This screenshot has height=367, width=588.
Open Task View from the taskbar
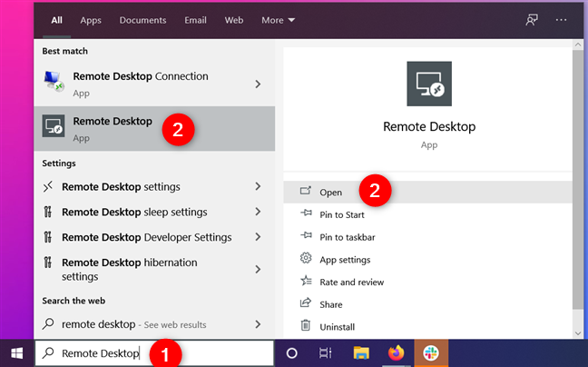point(325,353)
